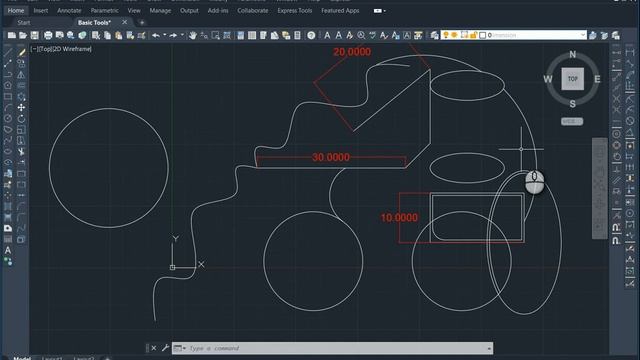Activate the Pan hand tool
This screenshot has height=360, width=640.
click(193, 36)
